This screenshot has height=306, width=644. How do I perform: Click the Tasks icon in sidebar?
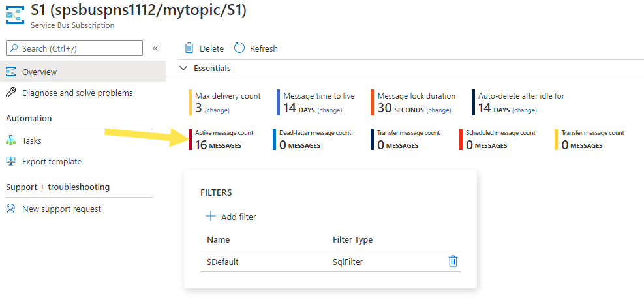(x=10, y=140)
